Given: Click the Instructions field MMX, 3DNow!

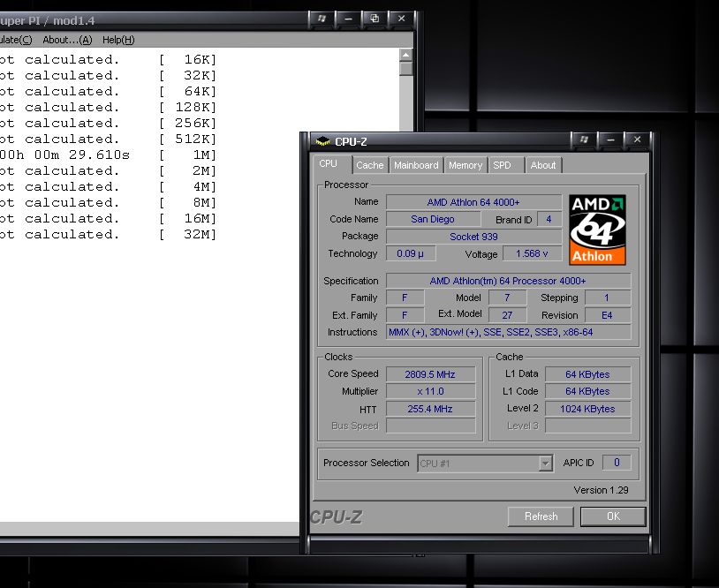Looking at the screenshot, I should coord(508,332).
